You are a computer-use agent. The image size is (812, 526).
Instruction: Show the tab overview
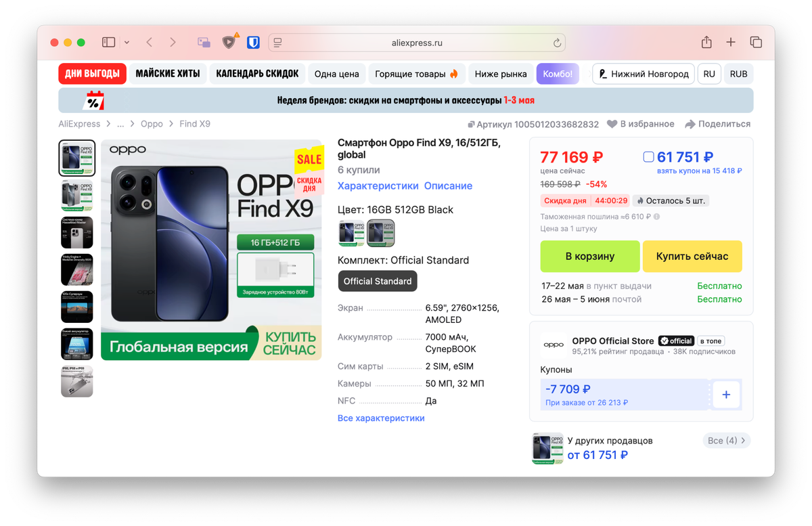pyautogui.click(x=756, y=42)
